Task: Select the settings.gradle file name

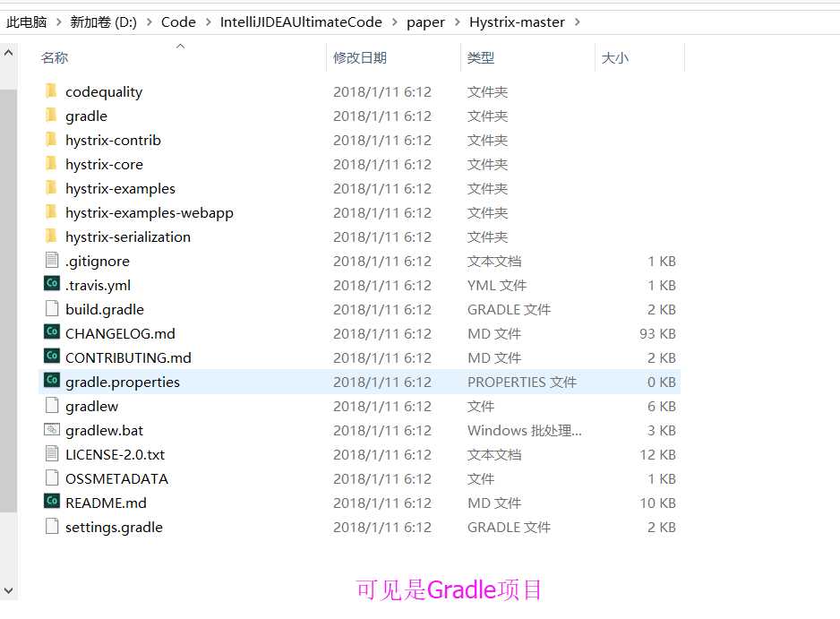Action: point(114,526)
